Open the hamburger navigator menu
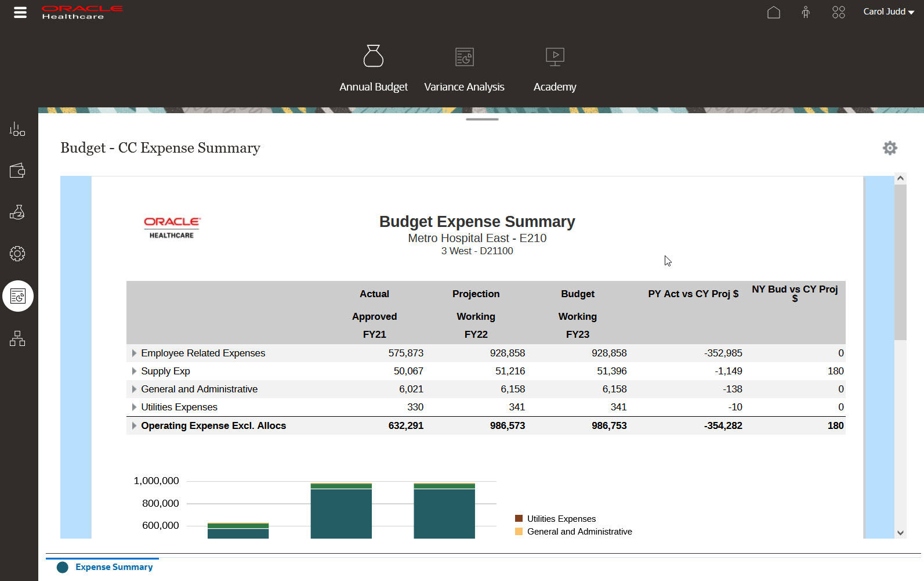The width and height of the screenshot is (924, 581). coord(20,12)
